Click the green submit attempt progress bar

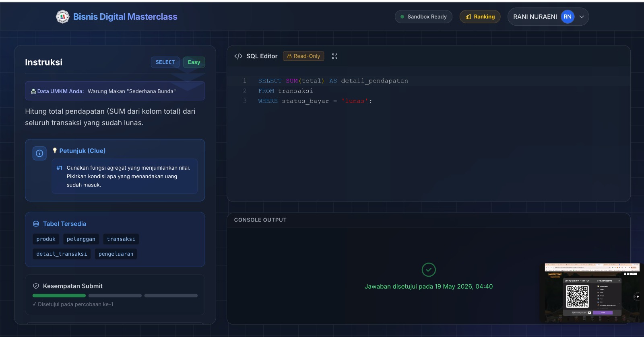[x=59, y=296]
